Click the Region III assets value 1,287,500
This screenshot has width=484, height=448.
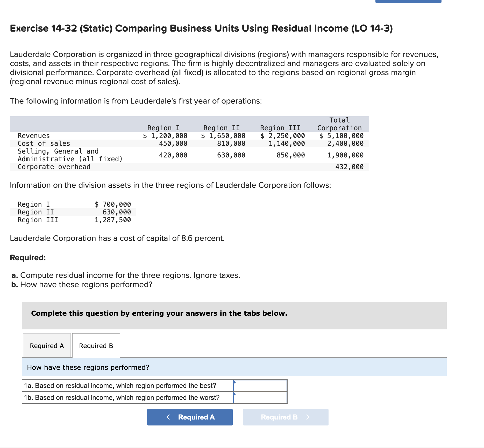point(113,220)
